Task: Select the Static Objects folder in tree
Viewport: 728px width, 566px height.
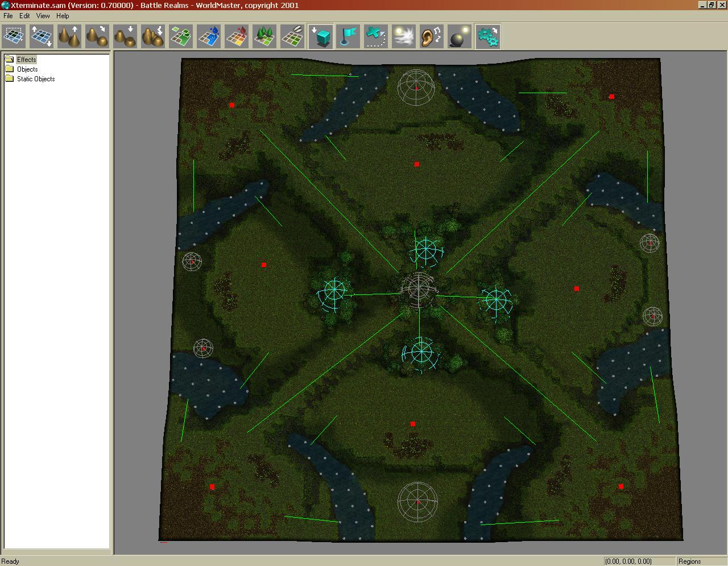Action: tap(36, 79)
